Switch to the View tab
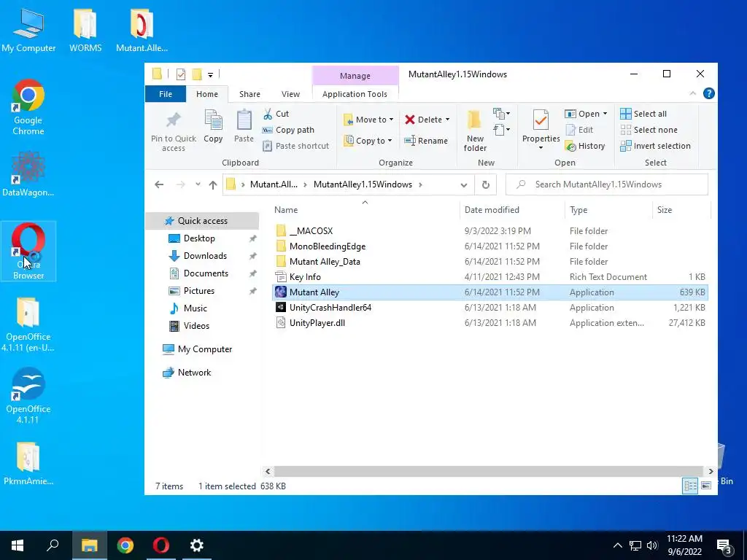This screenshot has width=747, height=560. [290, 94]
